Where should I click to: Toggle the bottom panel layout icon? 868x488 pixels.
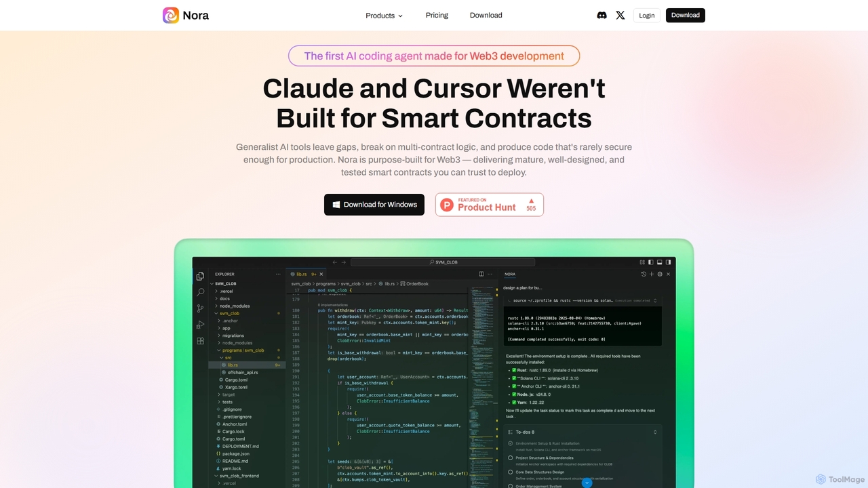coord(658,262)
